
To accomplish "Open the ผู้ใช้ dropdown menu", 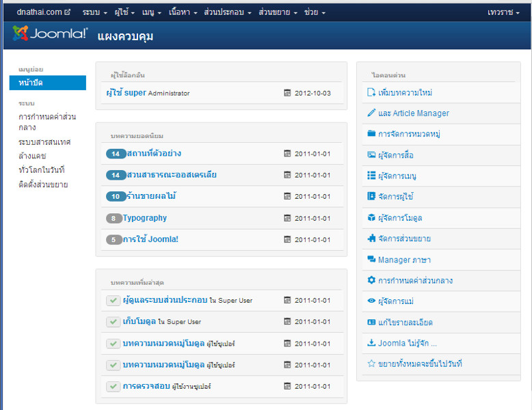I will click(x=124, y=12).
